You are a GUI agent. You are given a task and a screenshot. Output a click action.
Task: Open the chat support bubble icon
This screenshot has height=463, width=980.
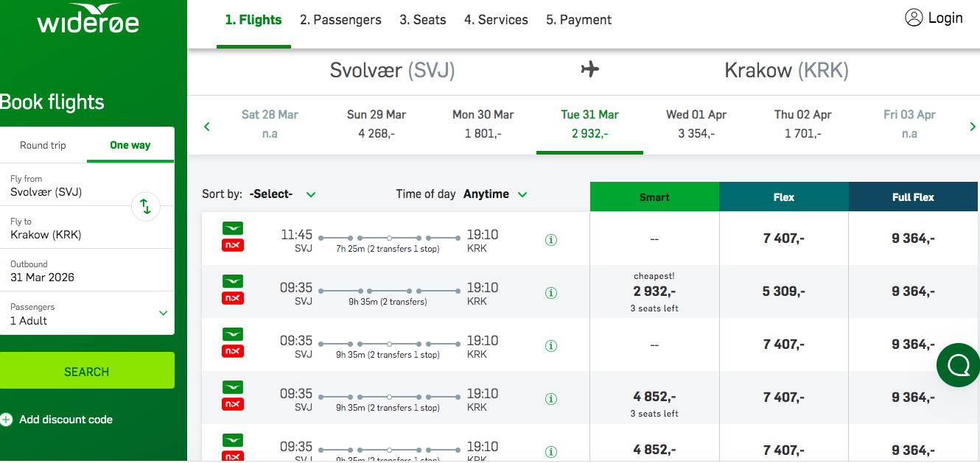point(959,364)
